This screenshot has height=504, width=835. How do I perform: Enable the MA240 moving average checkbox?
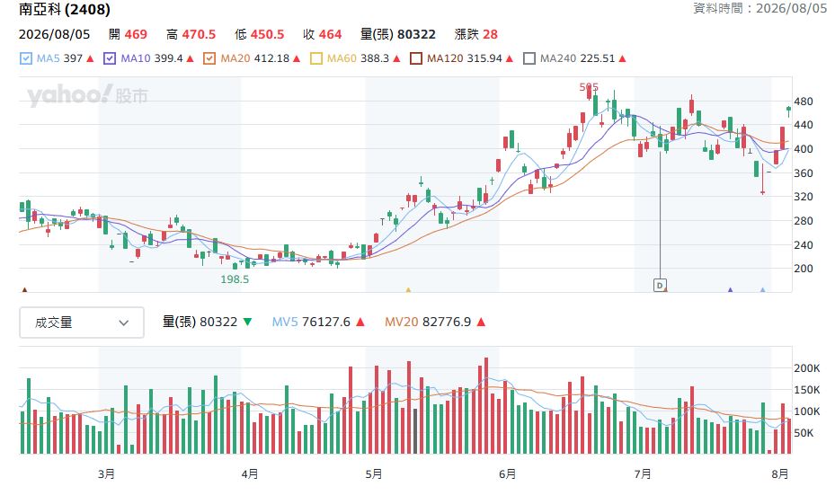(x=529, y=58)
